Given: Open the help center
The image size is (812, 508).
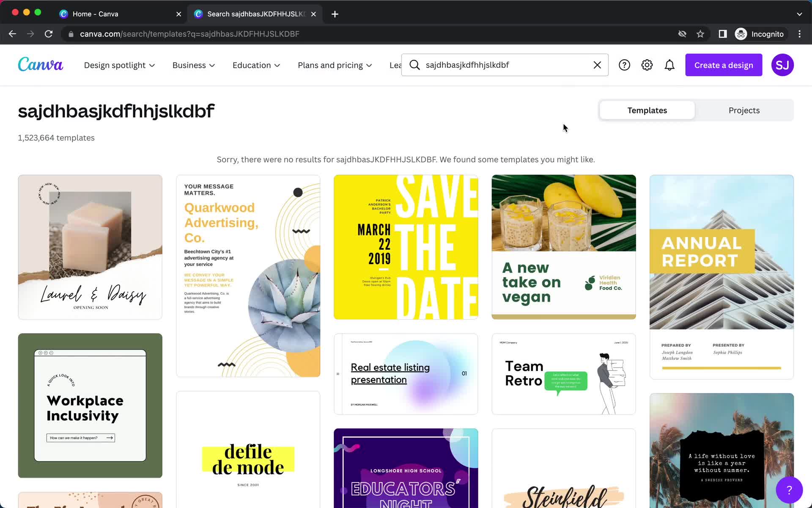Looking at the screenshot, I should click(x=624, y=65).
